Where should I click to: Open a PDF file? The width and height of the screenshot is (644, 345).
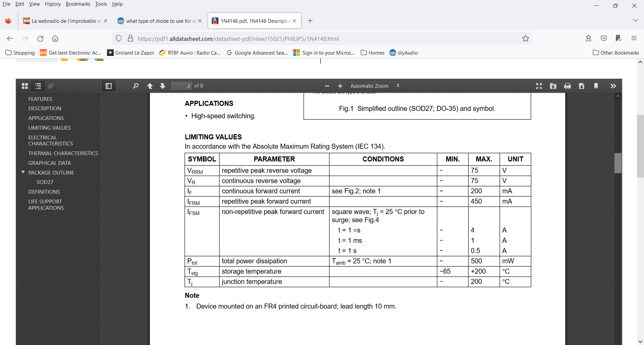[x=553, y=86]
